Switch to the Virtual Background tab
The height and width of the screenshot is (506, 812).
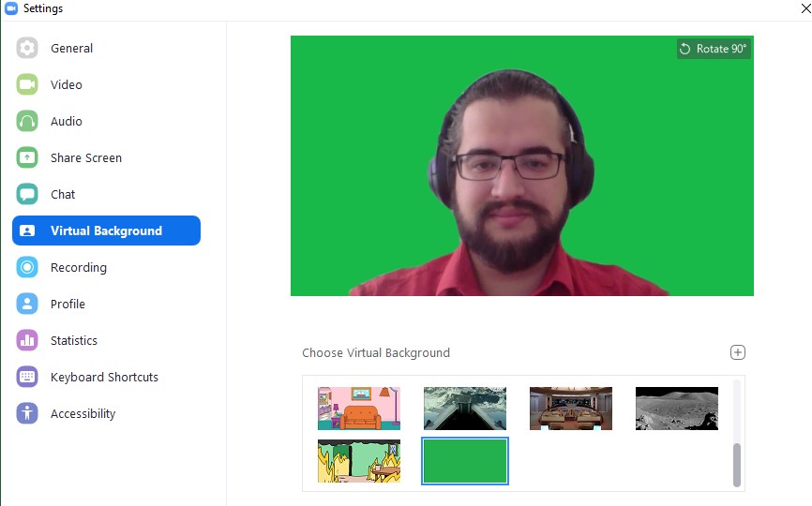coord(106,231)
